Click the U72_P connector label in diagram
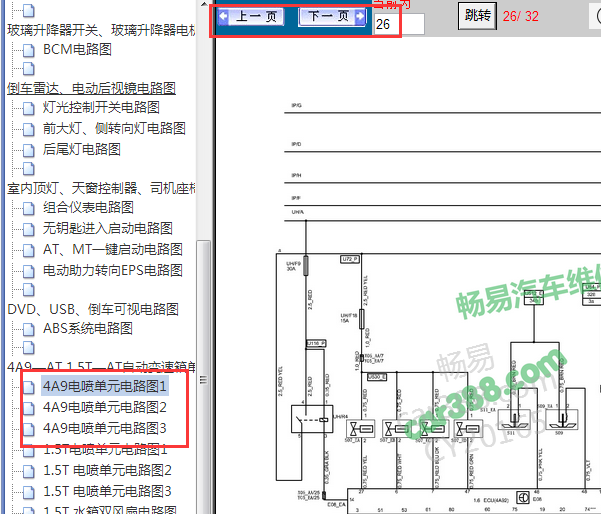The image size is (601, 514). tap(350, 259)
